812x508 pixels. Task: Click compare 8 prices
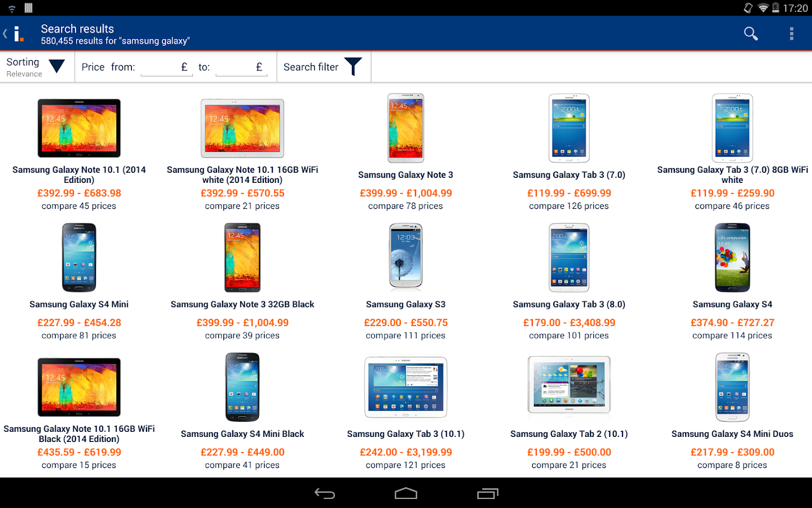732,465
